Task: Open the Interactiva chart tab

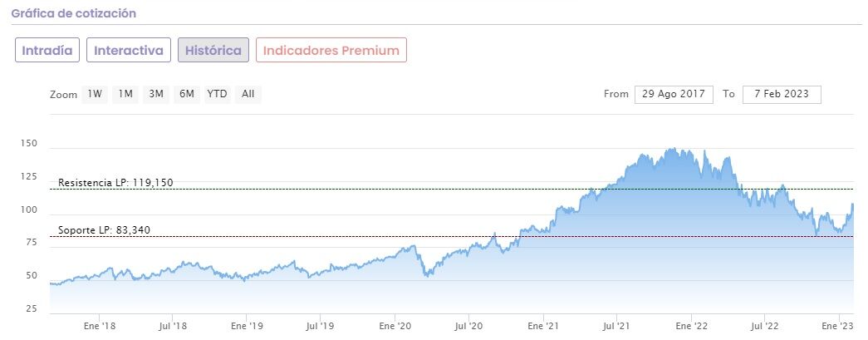Action: point(129,50)
